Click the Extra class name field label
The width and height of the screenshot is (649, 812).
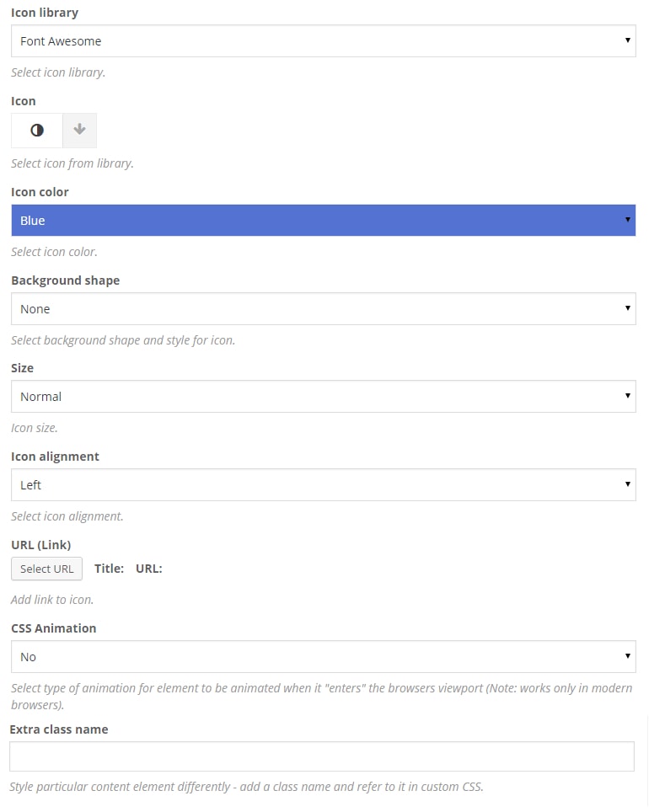tap(59, 729)
